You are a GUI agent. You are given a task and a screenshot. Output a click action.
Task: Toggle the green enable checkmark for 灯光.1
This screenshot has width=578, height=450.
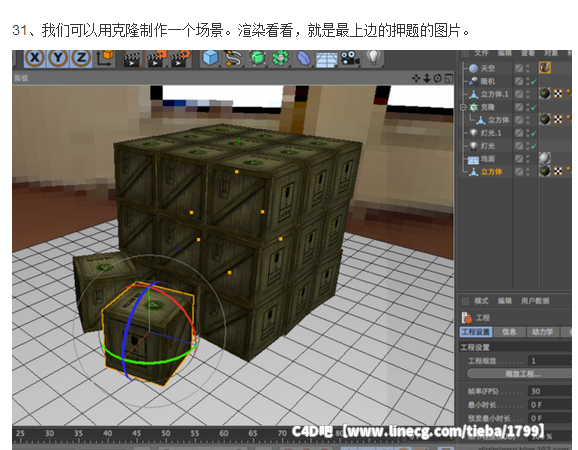tap(534, 133)
